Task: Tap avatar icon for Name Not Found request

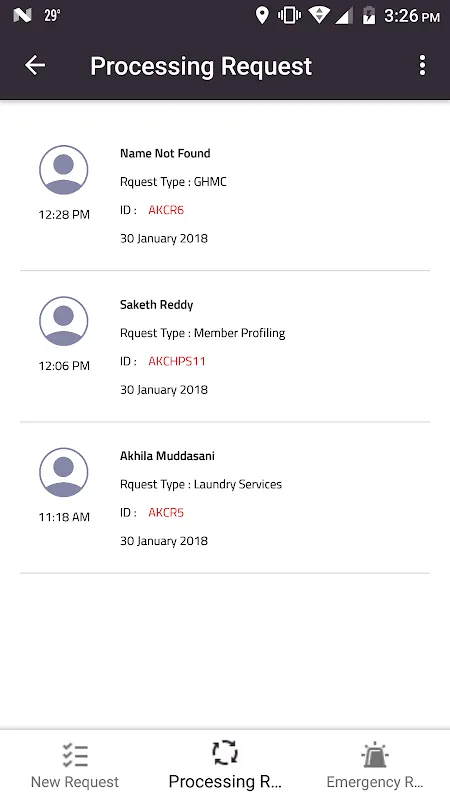Action: 64,170
